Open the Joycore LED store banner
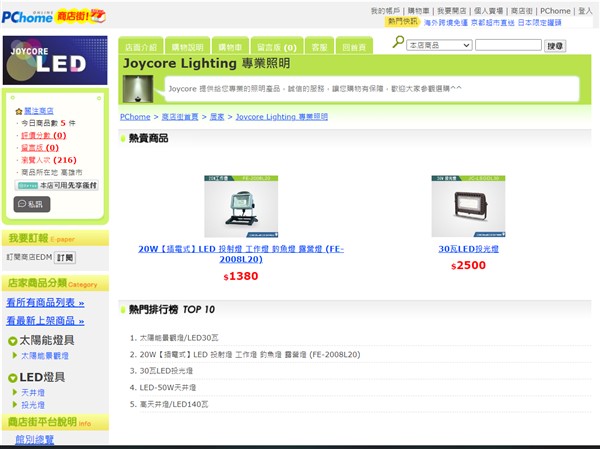The image size is (600, 449). pos(55,60)
